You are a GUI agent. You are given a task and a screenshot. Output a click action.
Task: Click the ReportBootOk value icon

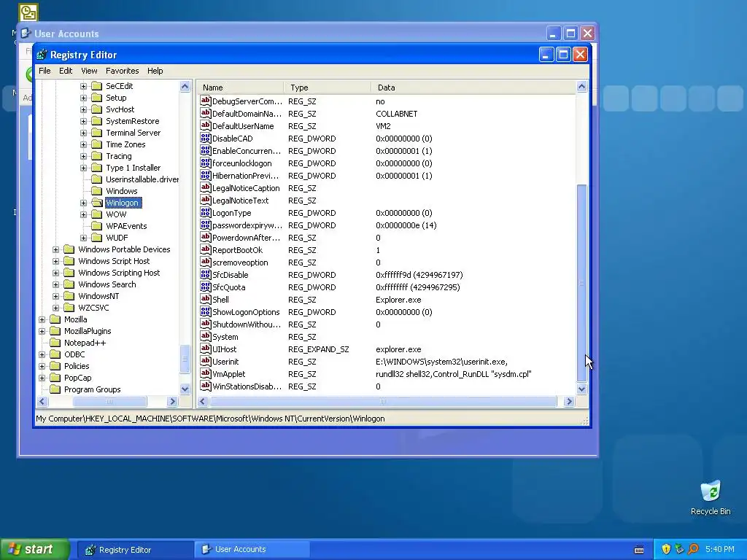pos(205,249)
